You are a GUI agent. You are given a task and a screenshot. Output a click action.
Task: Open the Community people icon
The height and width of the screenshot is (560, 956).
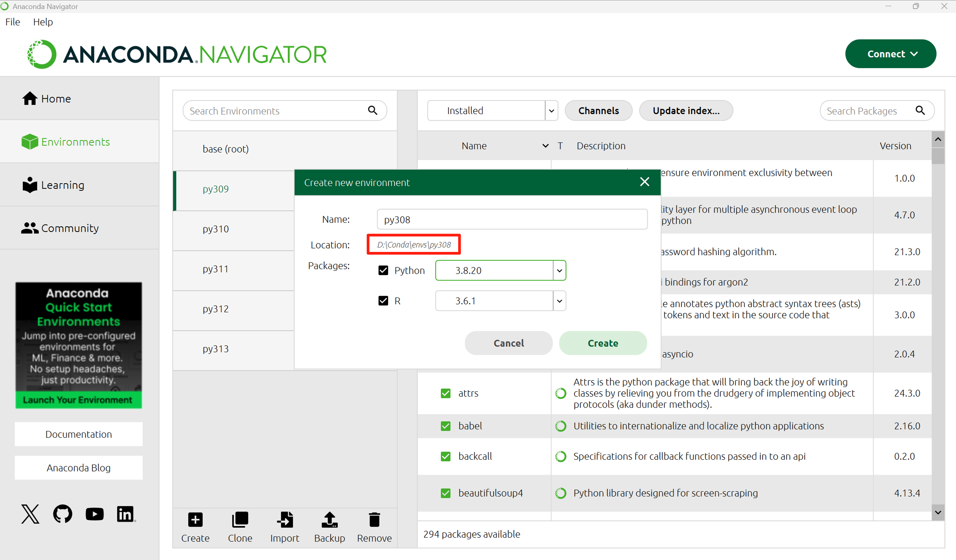coord(30,228)
